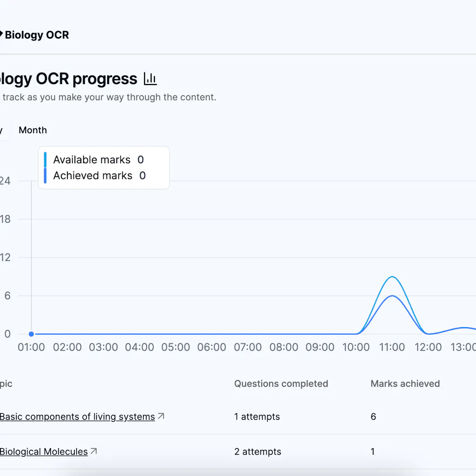This screenshot has height=476, width=476.
Task: Click the 10:00 label on the time axis
Action: coord(356,347)
